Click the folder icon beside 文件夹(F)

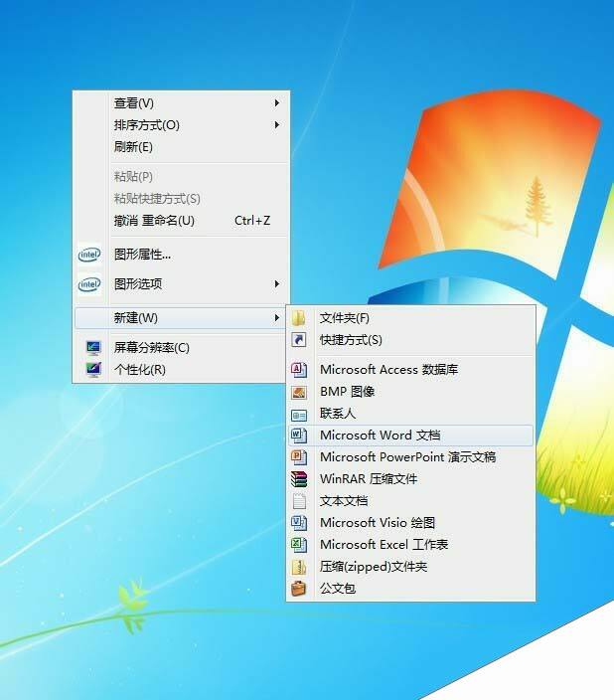298,318
